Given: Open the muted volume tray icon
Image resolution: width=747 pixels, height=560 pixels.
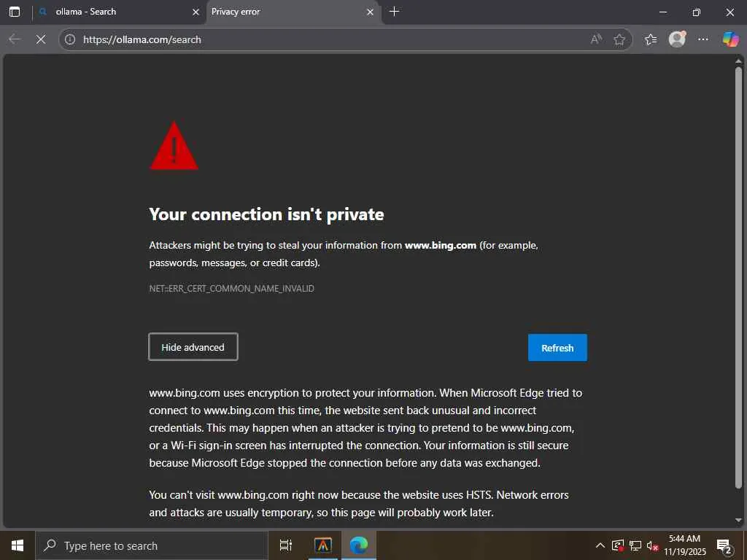Looking at the screenshot, I should coord(652,545).
